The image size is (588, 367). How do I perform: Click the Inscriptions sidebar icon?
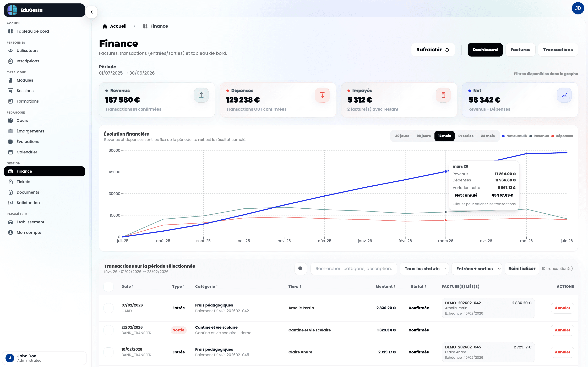click(10, 61)
